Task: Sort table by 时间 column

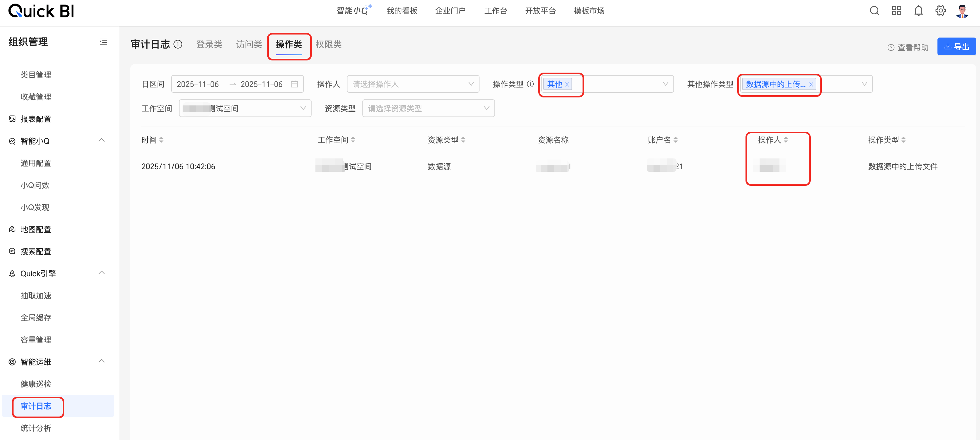Action: pyautogui.click(x=161, y=140)
